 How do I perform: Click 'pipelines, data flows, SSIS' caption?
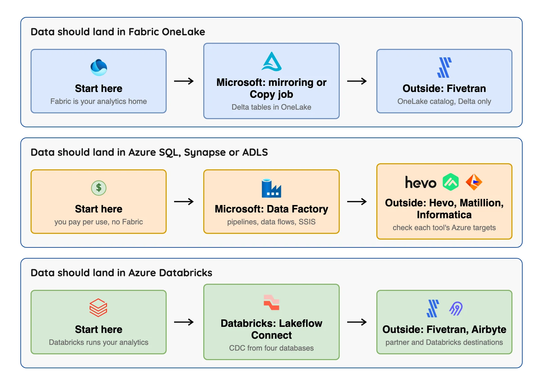pyautogui.click(x=271, y=222)
